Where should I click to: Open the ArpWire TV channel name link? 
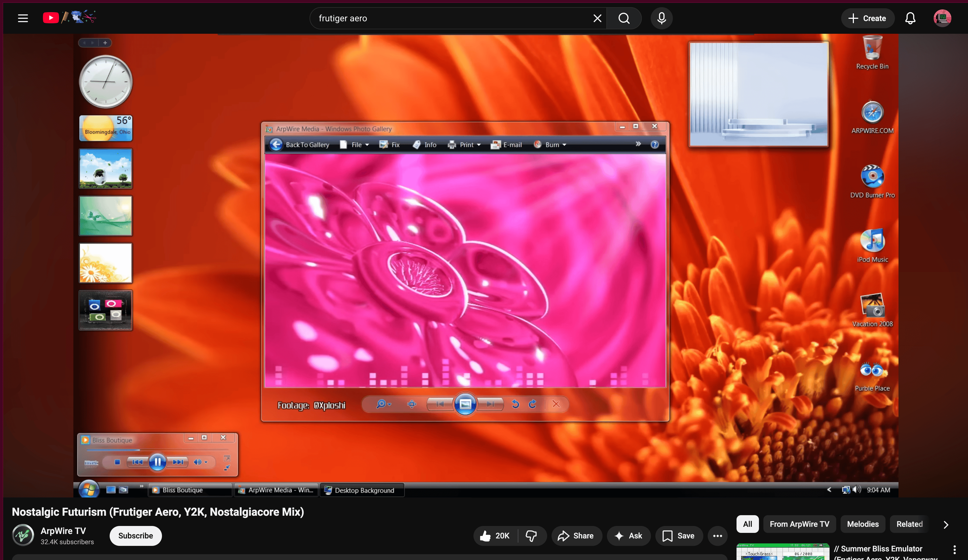tap(63, 530)
